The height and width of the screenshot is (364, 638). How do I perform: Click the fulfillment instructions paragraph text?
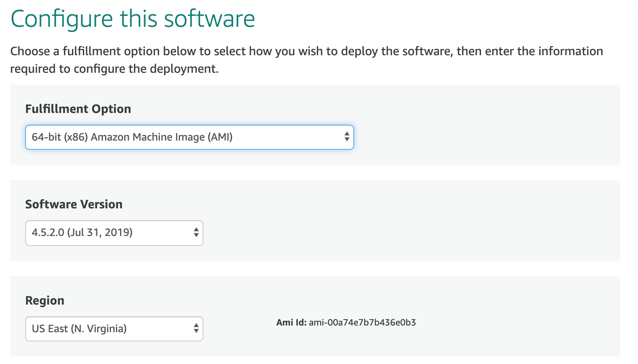click(306, 60)
